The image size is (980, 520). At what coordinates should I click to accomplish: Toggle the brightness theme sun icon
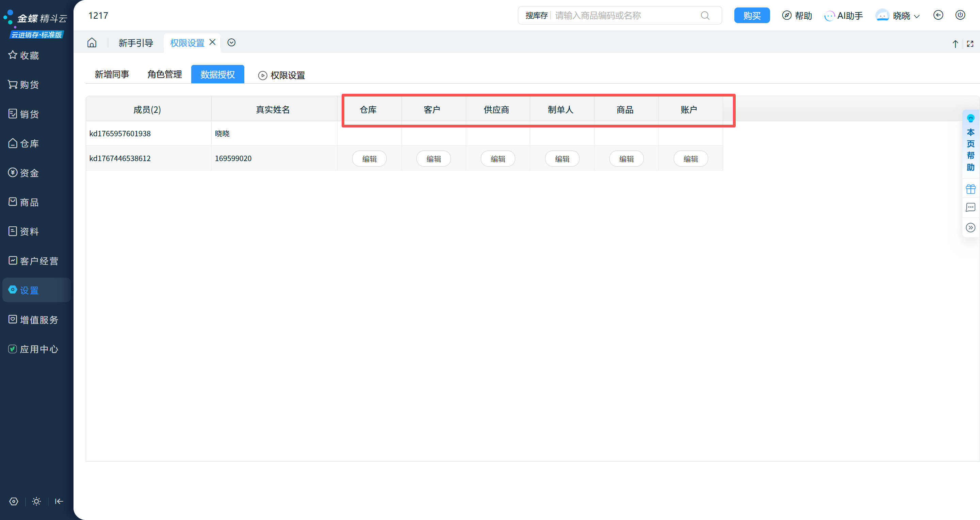[36, 501]
